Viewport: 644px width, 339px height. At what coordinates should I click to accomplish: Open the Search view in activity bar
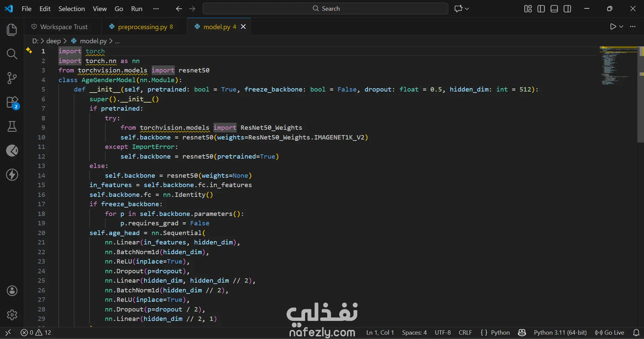12,54
